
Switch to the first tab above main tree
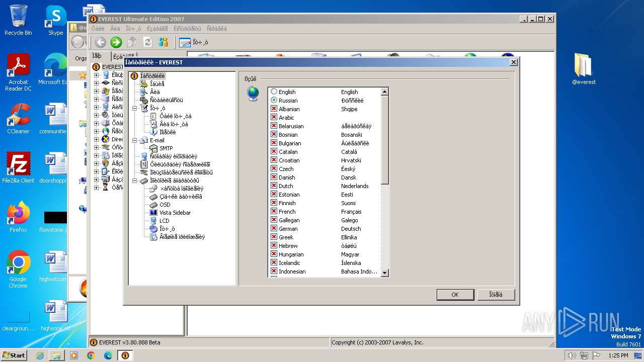(x=100, y=56)
